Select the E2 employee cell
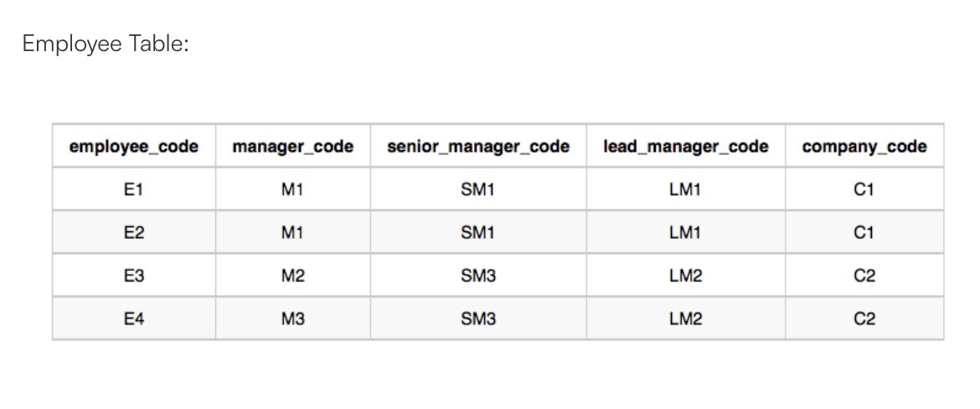The height and width of the screenshot is (409, 980). [x=134, y=232]
